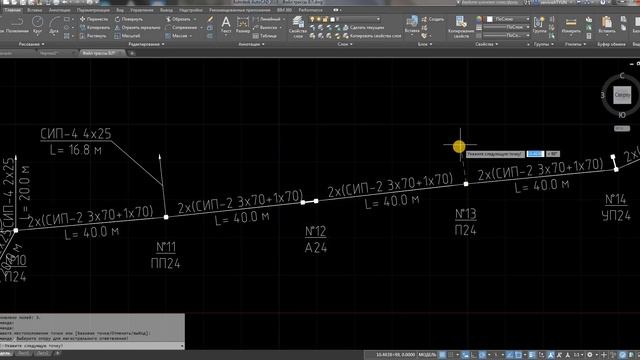Open the object color ПоСлою dropdown
This screenshot has height=360, width=640.
point(508,19)
